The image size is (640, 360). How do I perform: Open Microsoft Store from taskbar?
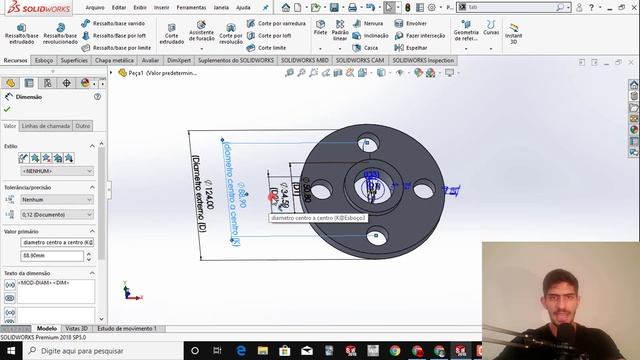pyautogui.click(x=285, y=351)
